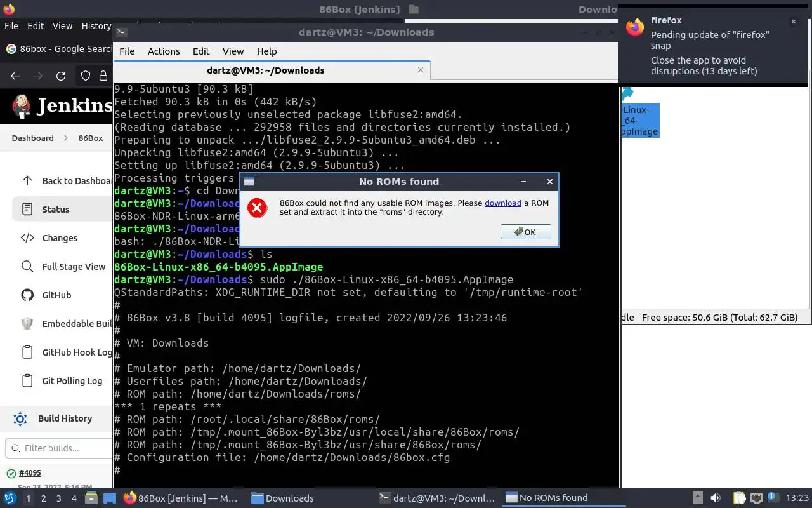Click the removable media eject tray icon
812x508 pixels.
coord(697,498)
